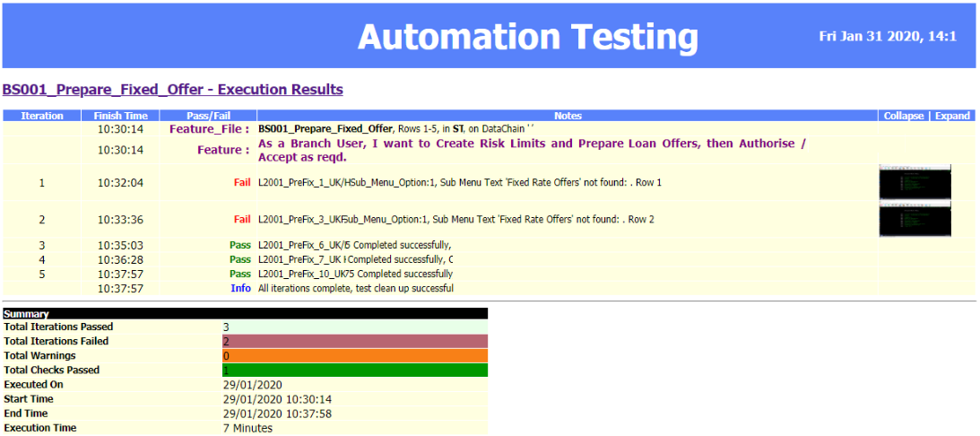Click the Info status at 10:37:57
This screenshot has width=980, height=436.
point(240,289)
